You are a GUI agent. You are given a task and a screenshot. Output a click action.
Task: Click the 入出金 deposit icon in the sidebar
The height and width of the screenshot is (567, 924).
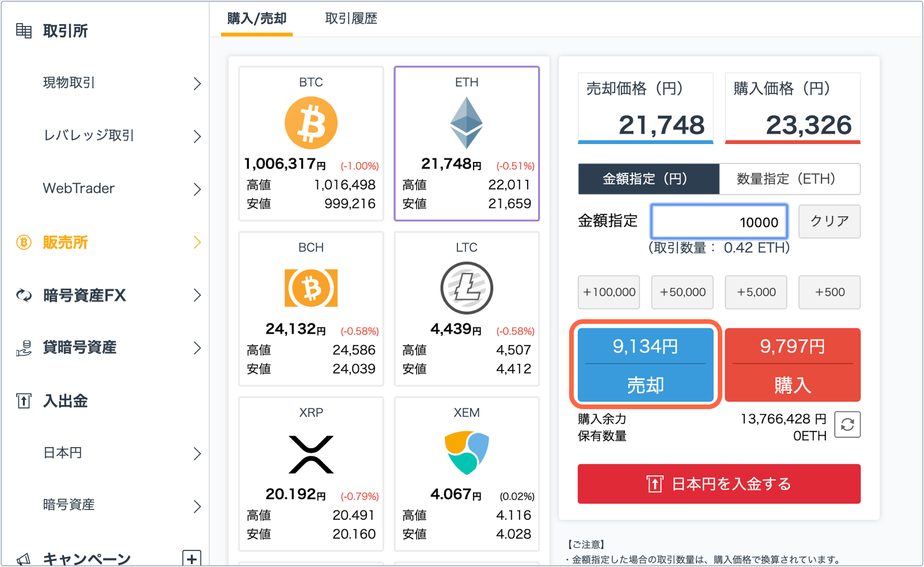coord(24,400)
